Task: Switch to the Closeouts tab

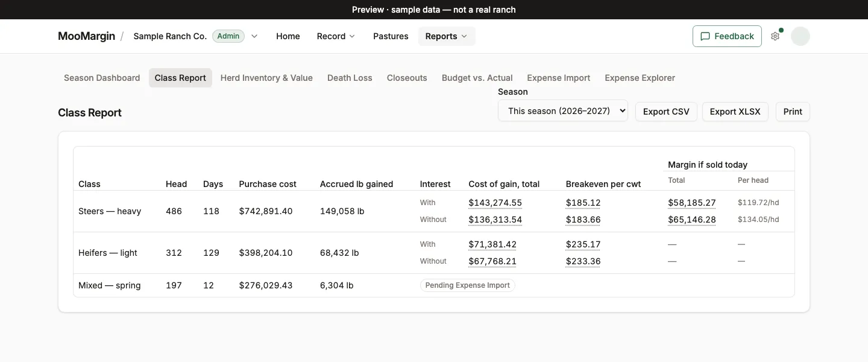Action: pos(407,78)
